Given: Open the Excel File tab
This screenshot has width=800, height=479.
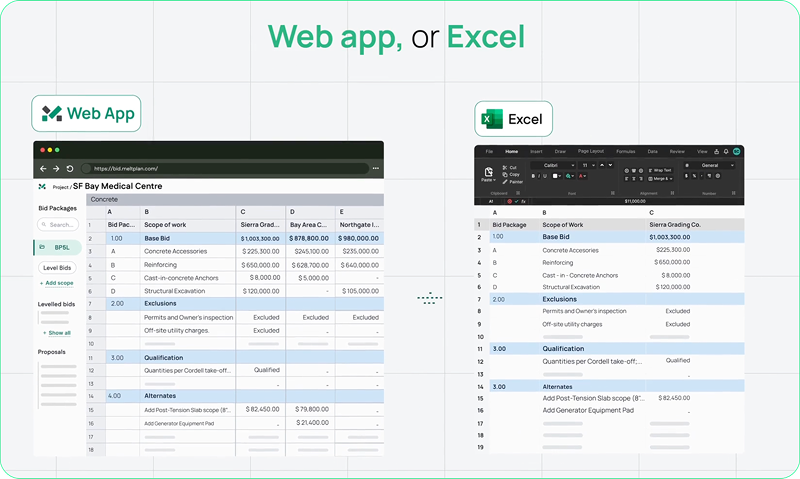Looking at the screenshot, I should point(489,152).
